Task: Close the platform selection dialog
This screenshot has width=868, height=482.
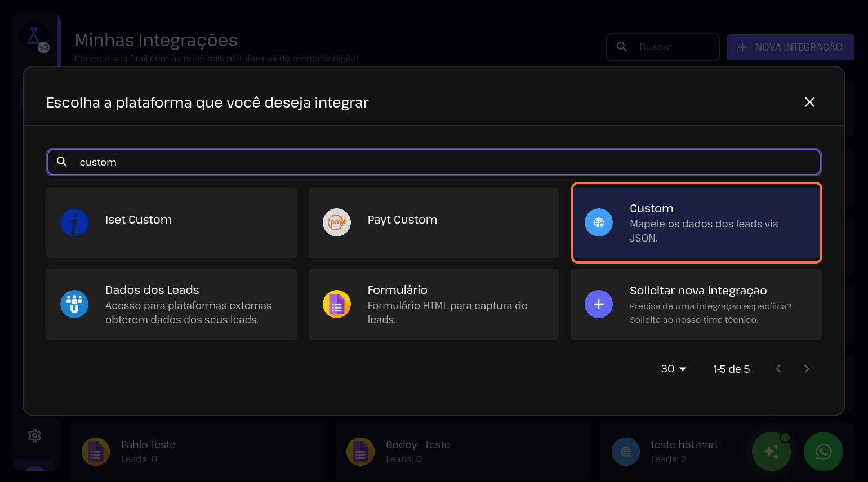Action: coord(809,102)
